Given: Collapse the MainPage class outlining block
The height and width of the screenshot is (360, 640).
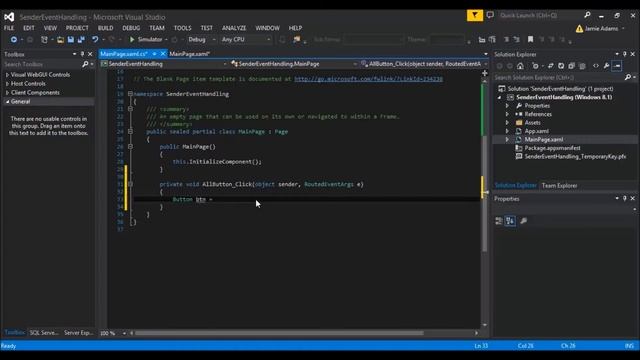Looking at the screenshot, I should [x=130, y=131].
